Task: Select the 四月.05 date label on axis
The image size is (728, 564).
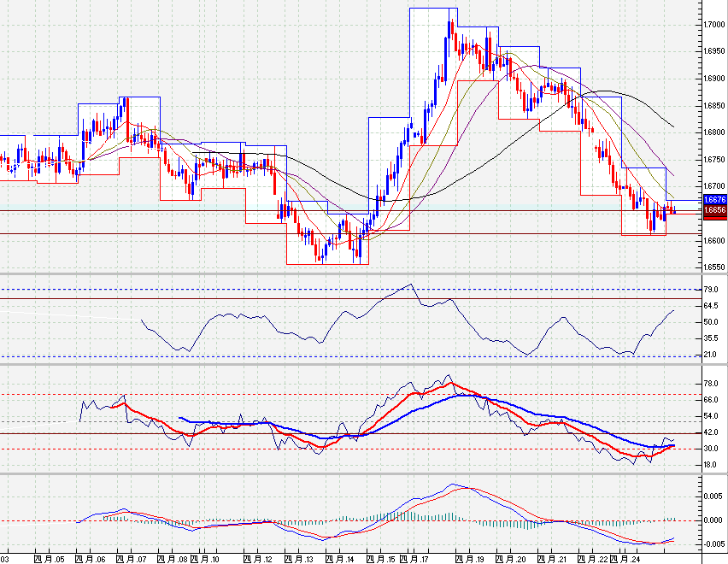Action: coord(48,556)
